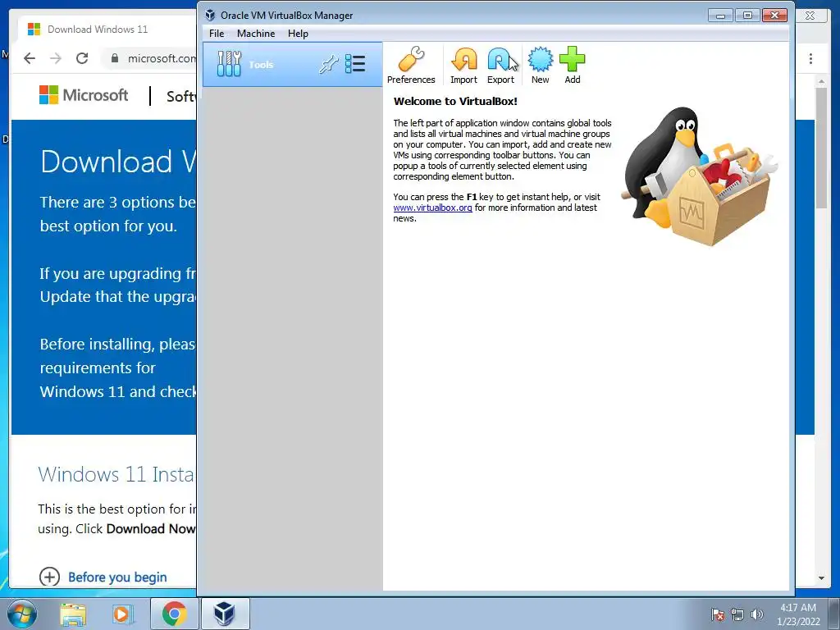
Task: Click the pin icon next to Tools
Action: 328,64
